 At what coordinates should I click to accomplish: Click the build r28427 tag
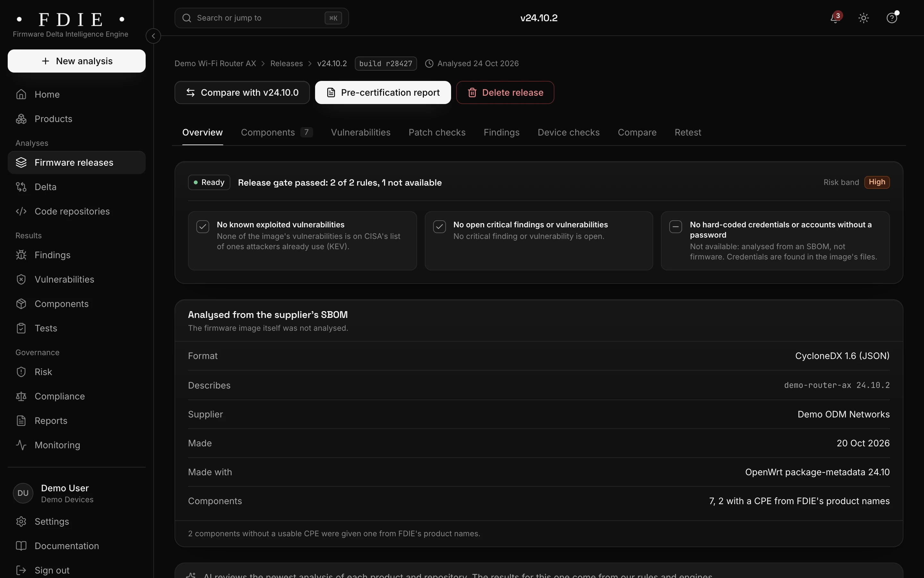click(386, 64)
